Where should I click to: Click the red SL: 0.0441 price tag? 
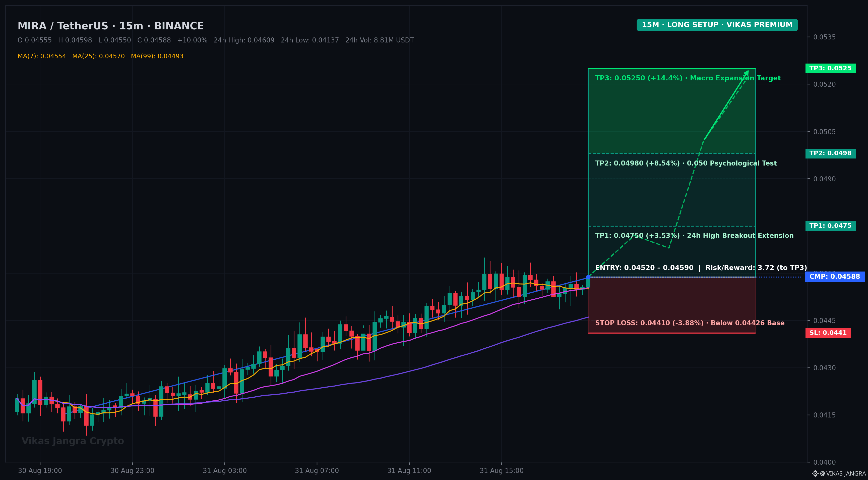click(828, 333)
